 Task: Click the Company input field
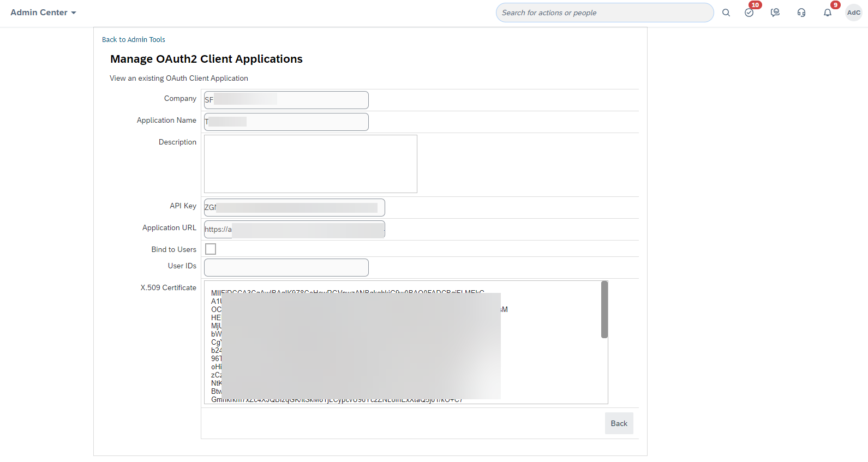coord(286,100)
